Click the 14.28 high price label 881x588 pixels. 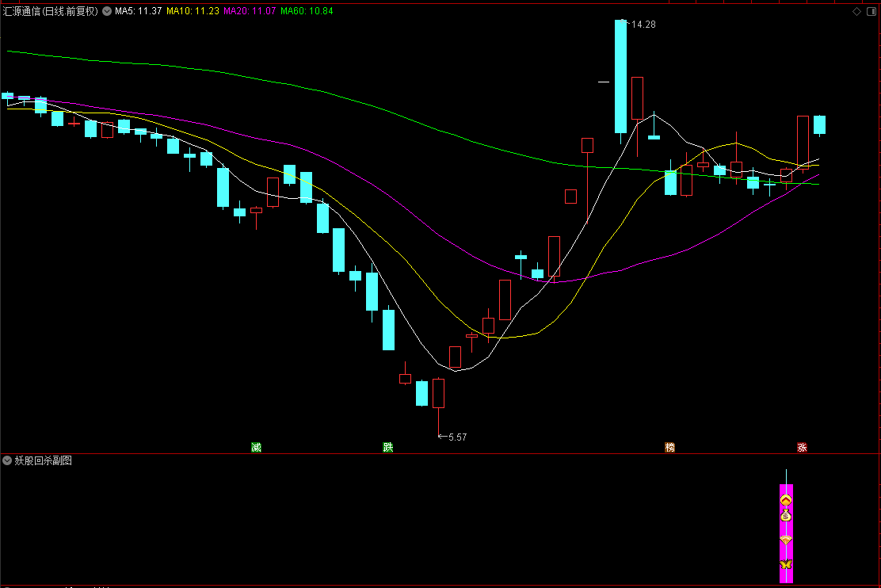643,25
